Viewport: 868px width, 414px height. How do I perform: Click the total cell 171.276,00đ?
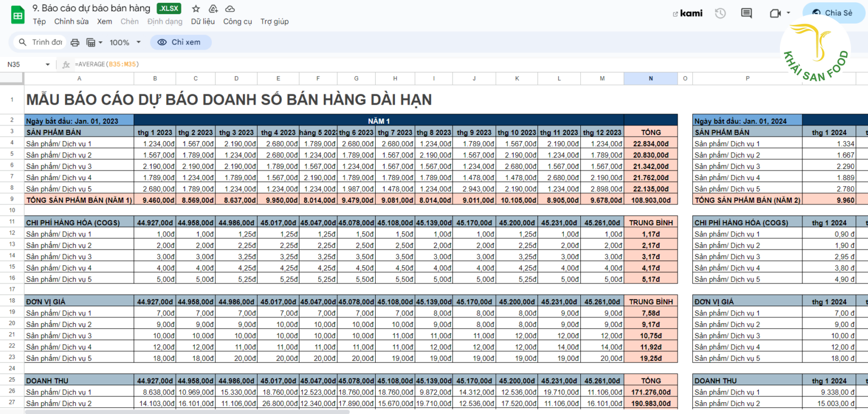tap(650, 392)
